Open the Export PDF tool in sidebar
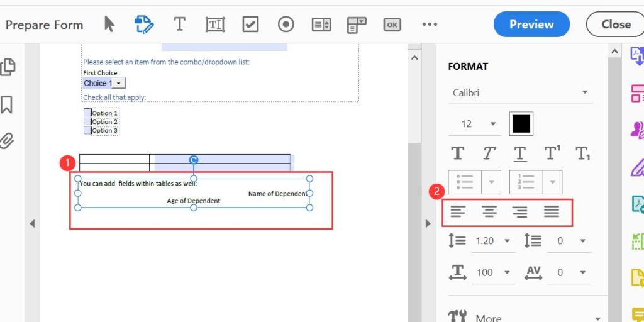Image resolution: width=644 pixels, height=322 pixels. [x=638, y=56]
